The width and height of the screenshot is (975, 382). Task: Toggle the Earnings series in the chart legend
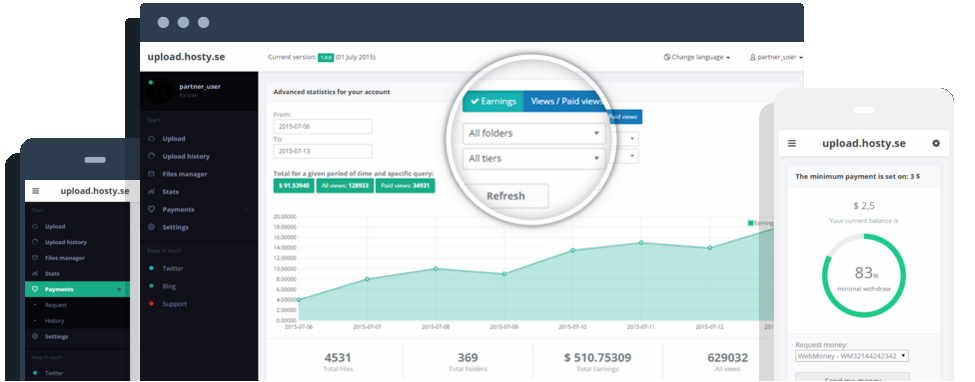tap(760, 223)
